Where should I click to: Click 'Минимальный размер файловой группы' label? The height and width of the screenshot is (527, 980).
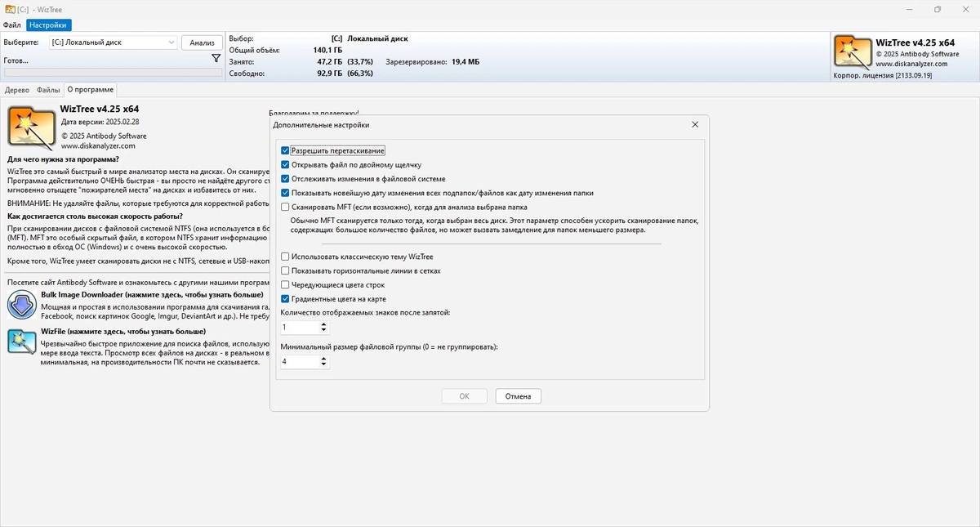389,346
